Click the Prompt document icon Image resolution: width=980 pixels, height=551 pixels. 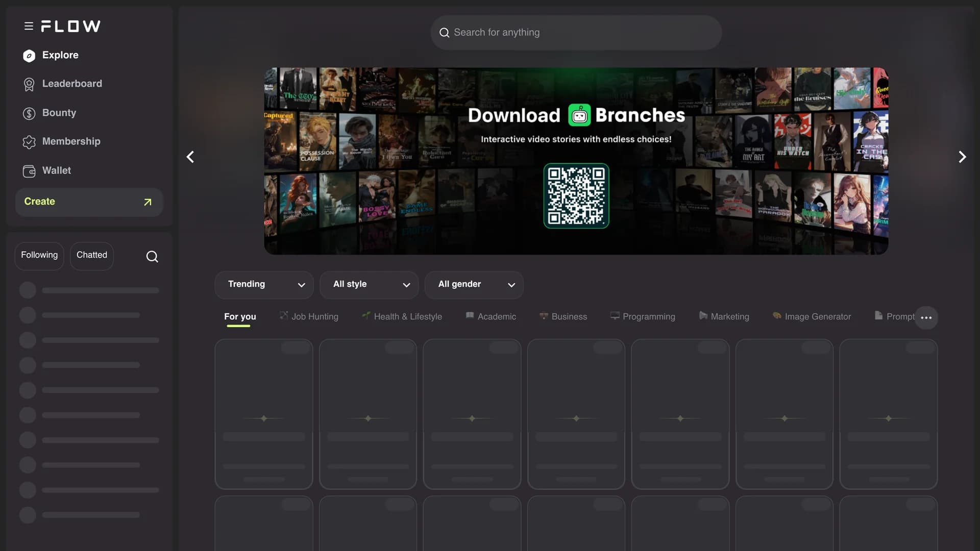coord(878,316)
